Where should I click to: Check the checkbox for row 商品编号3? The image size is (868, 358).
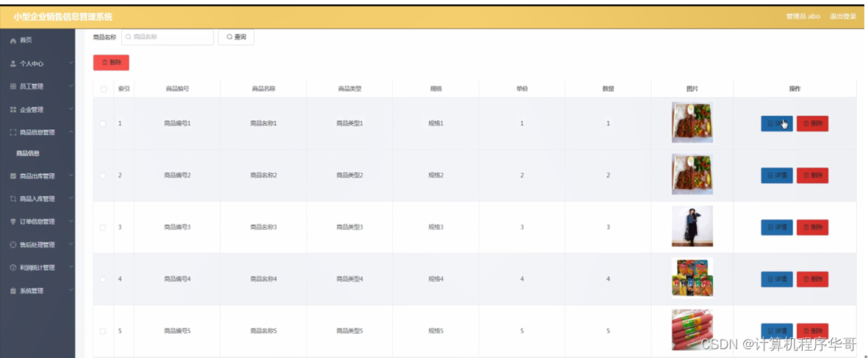click(x=103, y=227)
